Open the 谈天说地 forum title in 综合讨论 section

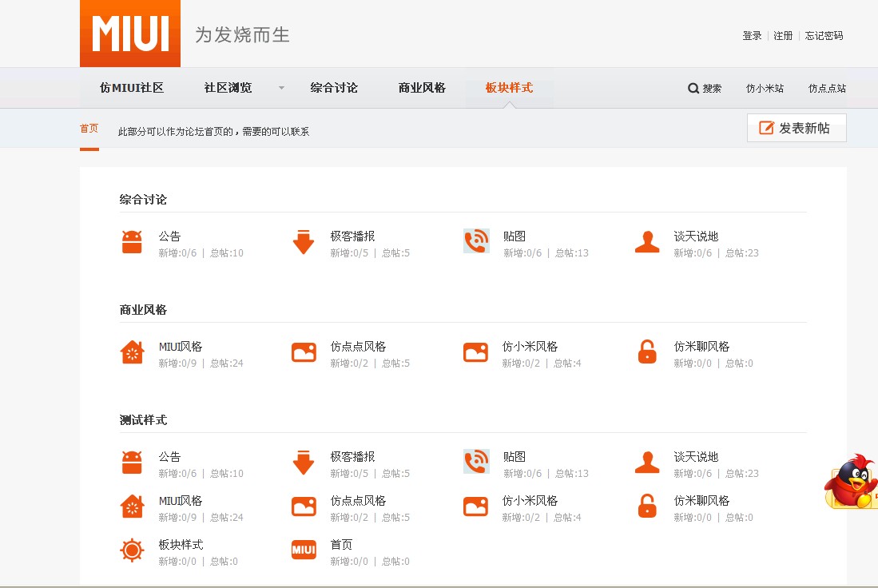coord(696,236)
